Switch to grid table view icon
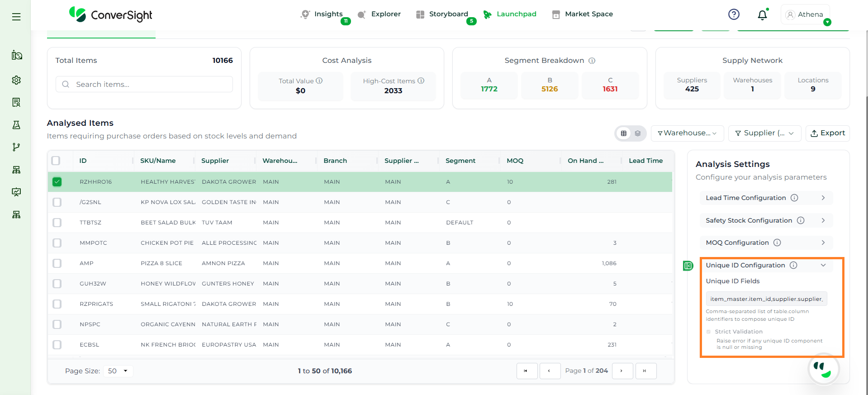This screenshot has height=395, width=868. tap(624, 133)
